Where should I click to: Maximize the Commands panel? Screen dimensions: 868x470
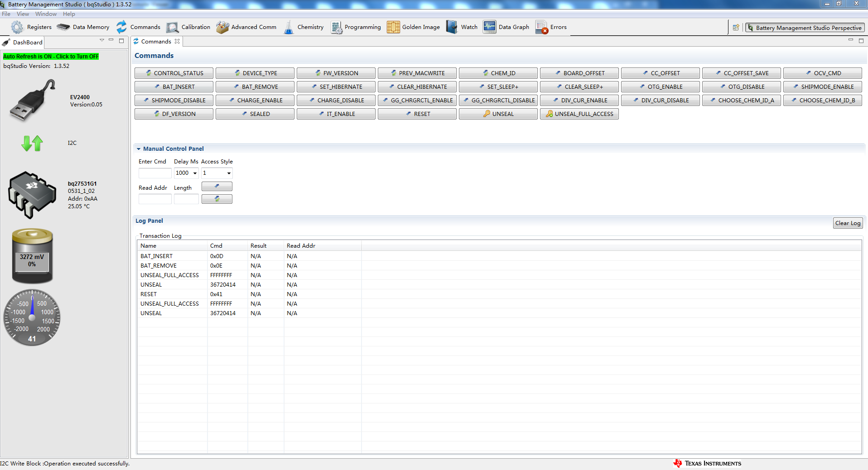pos(861,40)
